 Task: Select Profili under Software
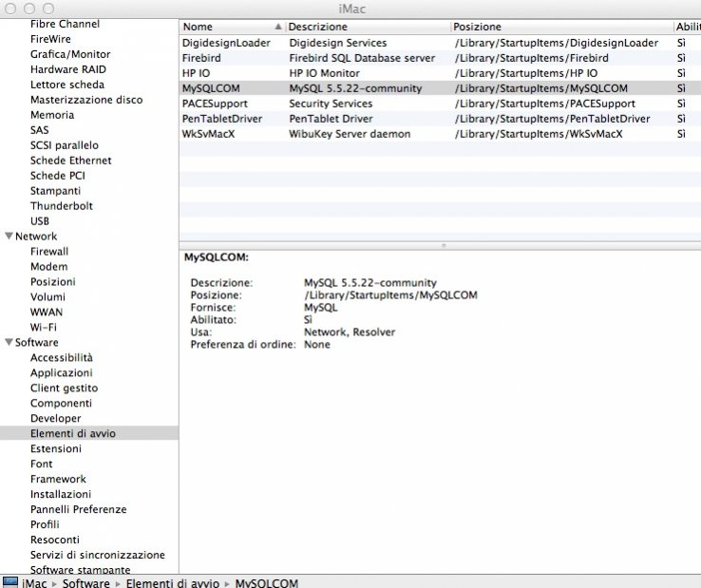pos(45,524)
